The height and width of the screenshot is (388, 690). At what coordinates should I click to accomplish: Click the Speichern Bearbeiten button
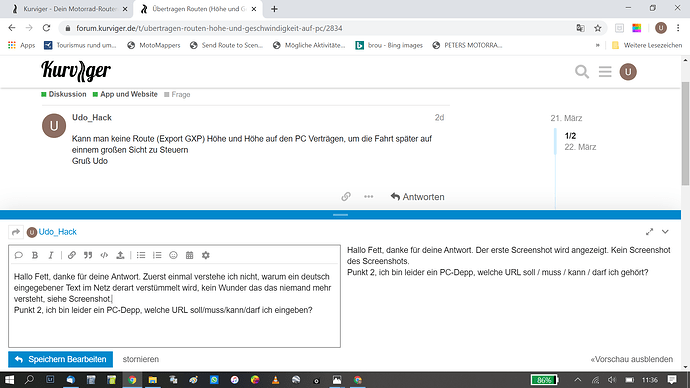point(60,359)
